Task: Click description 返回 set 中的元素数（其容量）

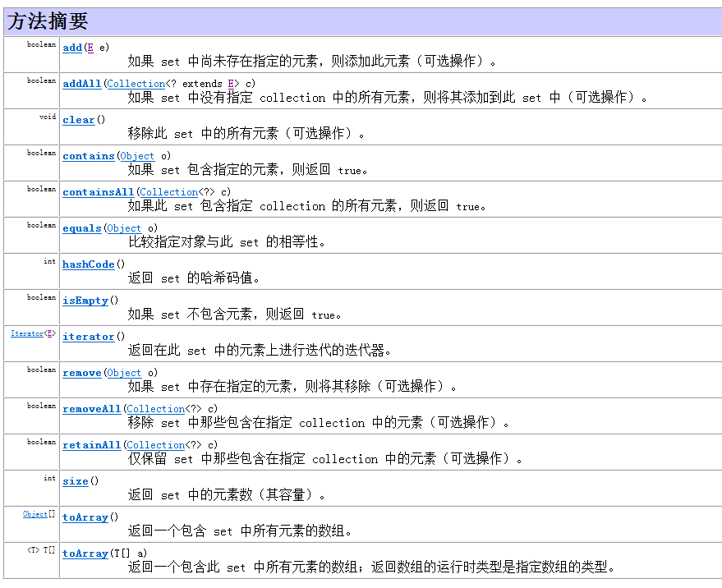Action: coord(226,495)
